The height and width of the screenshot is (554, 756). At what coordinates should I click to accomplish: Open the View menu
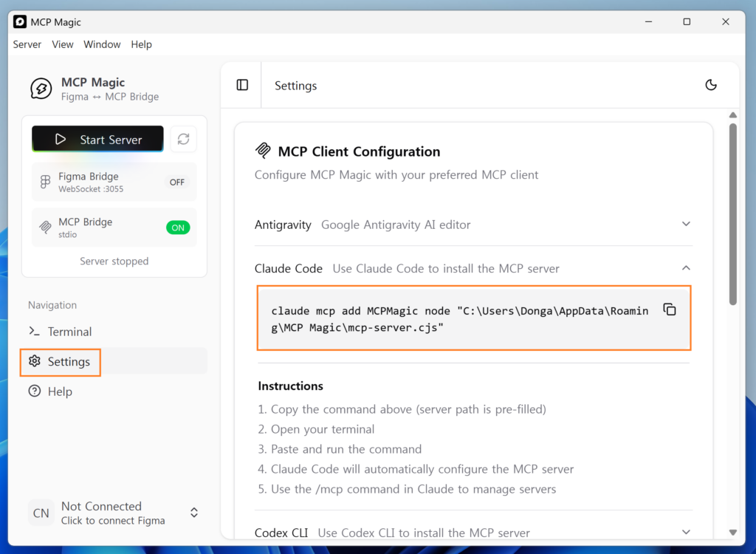(x=63, y=44)
